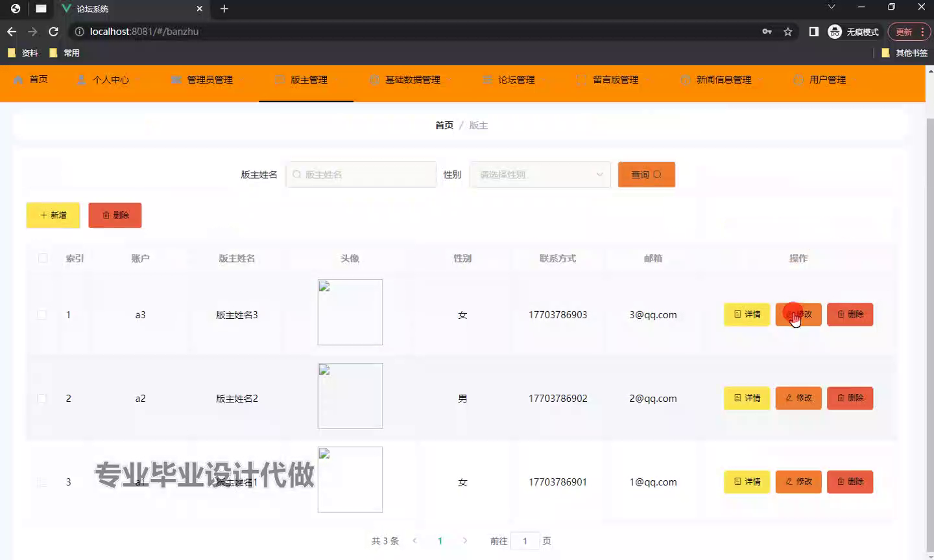Open the browser three-dot menu
This screenshot has width=934, height=560.
click(x=922, y=31)
